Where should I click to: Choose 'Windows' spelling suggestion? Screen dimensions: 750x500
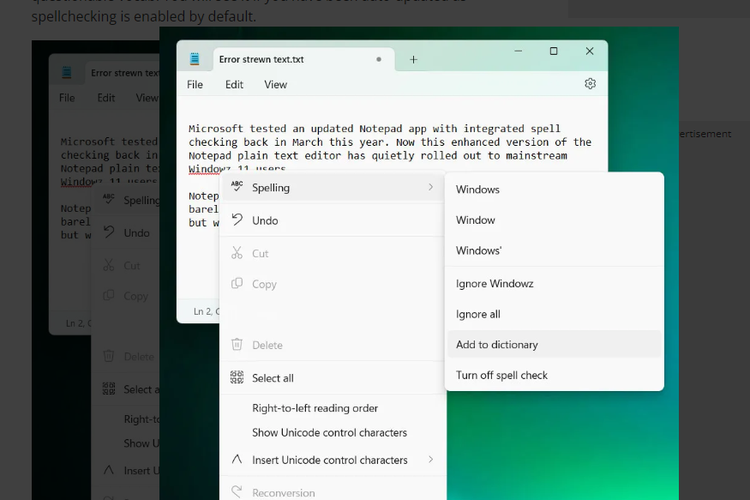pyautogui.click(x=478, y=189)
